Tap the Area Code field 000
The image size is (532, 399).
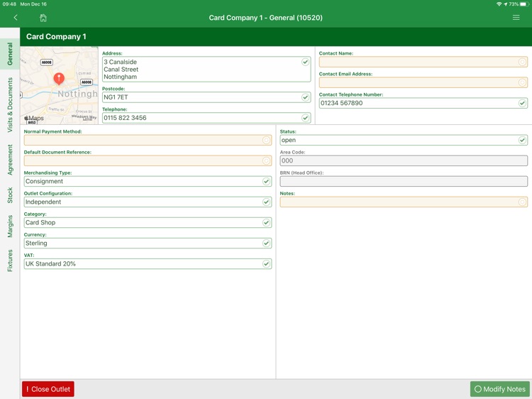pos(404,161)
